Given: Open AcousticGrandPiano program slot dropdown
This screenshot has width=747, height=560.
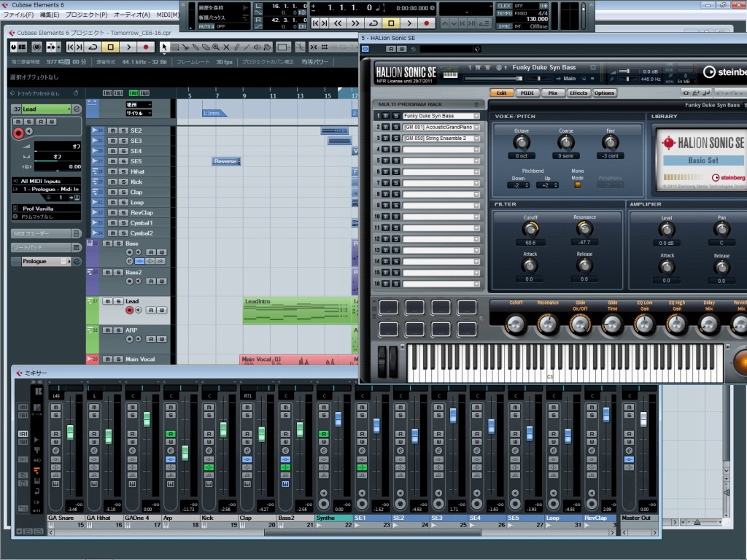Looking at the screenshot, I should tap(476, 127).
